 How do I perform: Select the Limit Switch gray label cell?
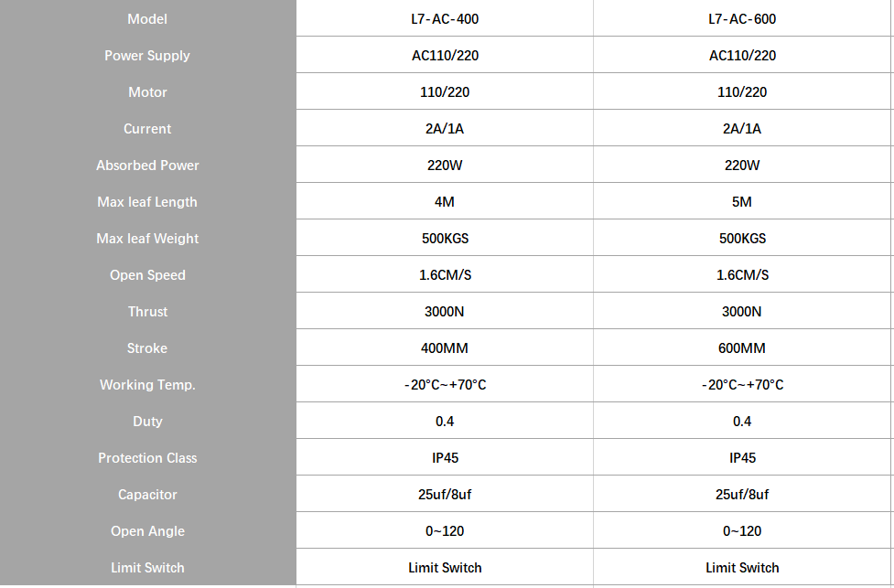[x=147, y=567]
